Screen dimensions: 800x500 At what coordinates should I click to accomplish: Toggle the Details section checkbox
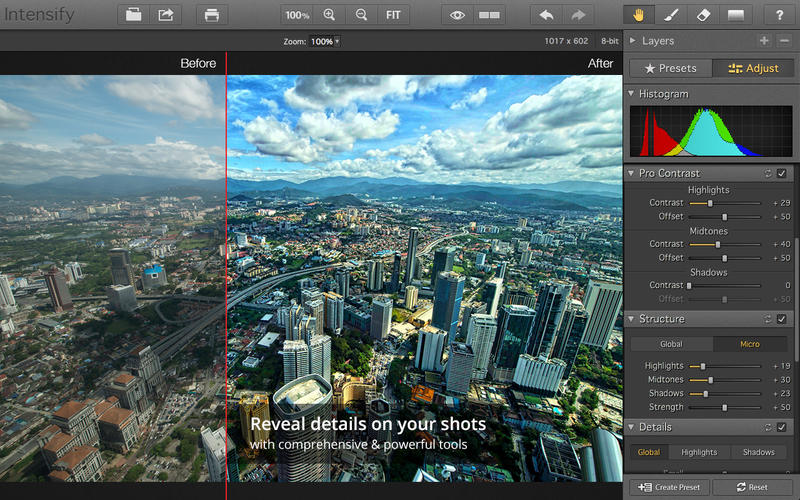782,427
